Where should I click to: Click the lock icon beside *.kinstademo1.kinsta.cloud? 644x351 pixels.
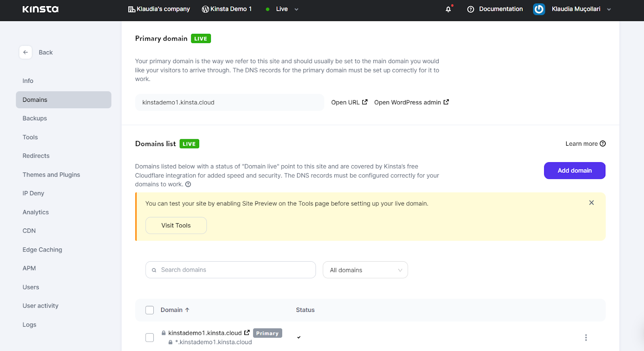coord(170,342)
